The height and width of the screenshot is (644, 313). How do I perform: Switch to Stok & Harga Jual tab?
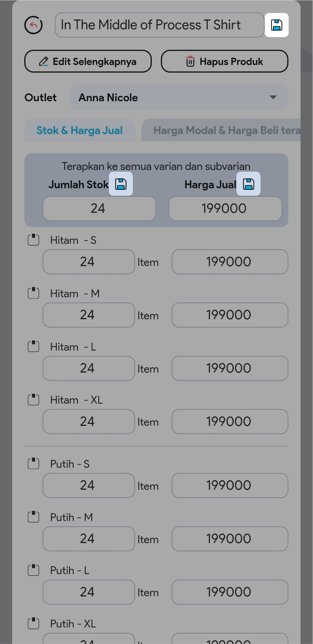80,130
